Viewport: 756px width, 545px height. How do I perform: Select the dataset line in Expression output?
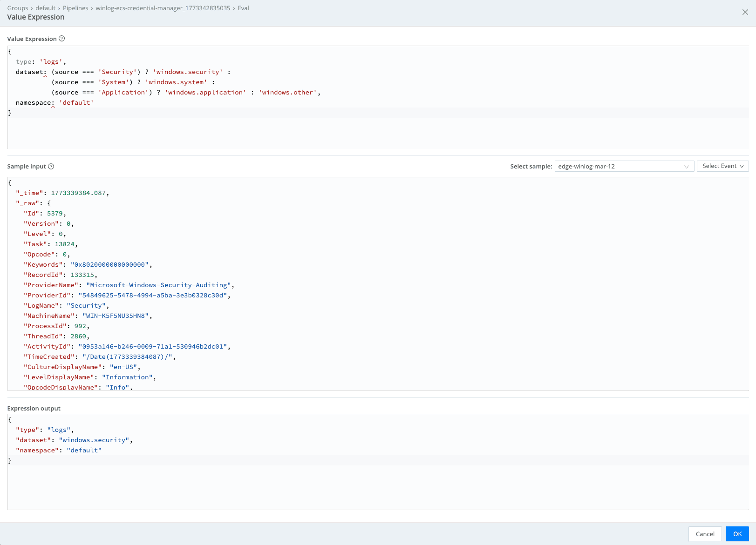click(70, 440)
